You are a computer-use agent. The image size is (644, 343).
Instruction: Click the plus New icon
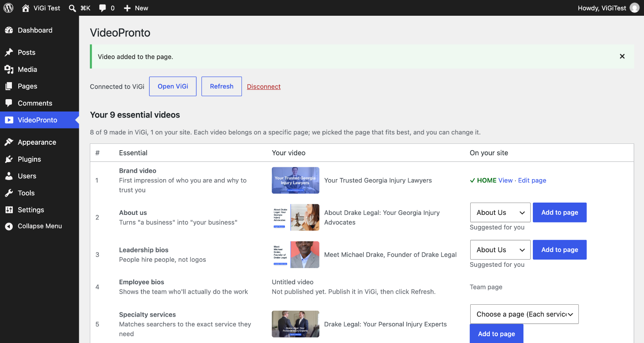pos(127,8)
